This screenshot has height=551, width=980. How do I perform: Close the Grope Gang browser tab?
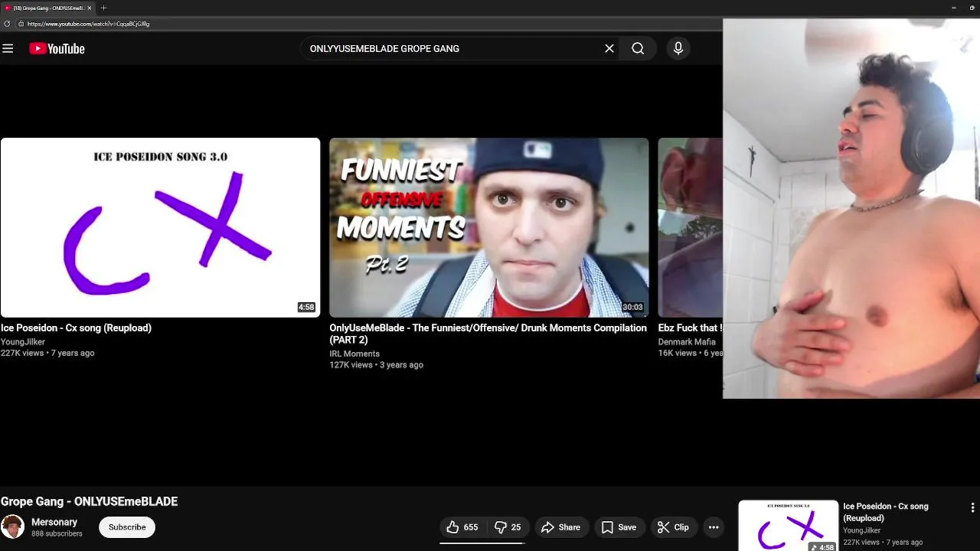(90, 8)
